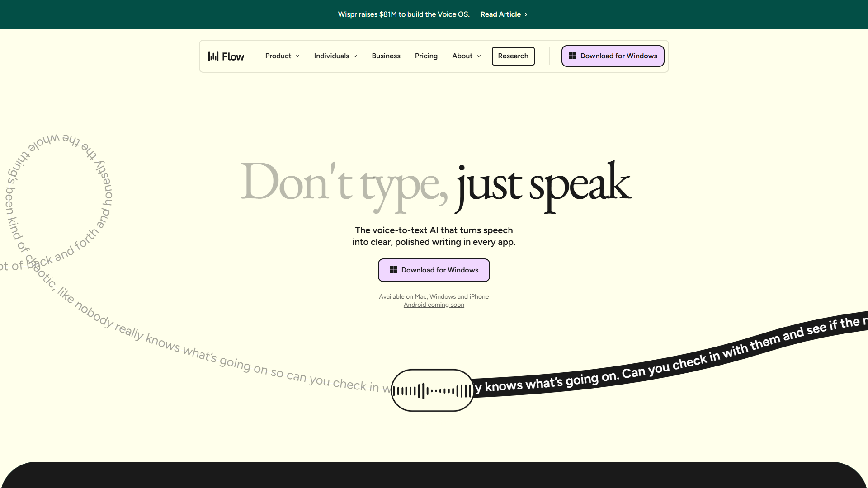The image size is (868, 488).
Task: Click the audio waveform pill graphic
Action: [x=432, y=390]
